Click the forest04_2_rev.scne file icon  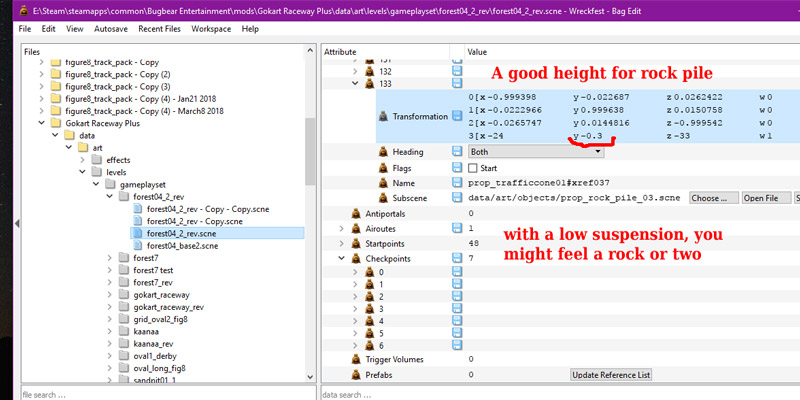[137, 233]
